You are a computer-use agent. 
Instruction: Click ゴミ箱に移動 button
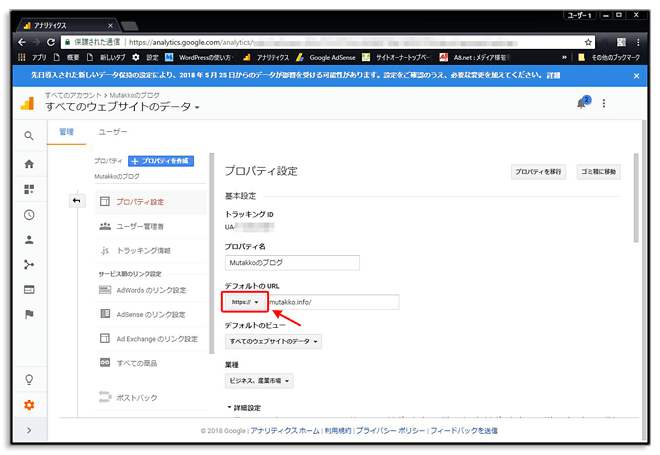[x=599, y=172]
